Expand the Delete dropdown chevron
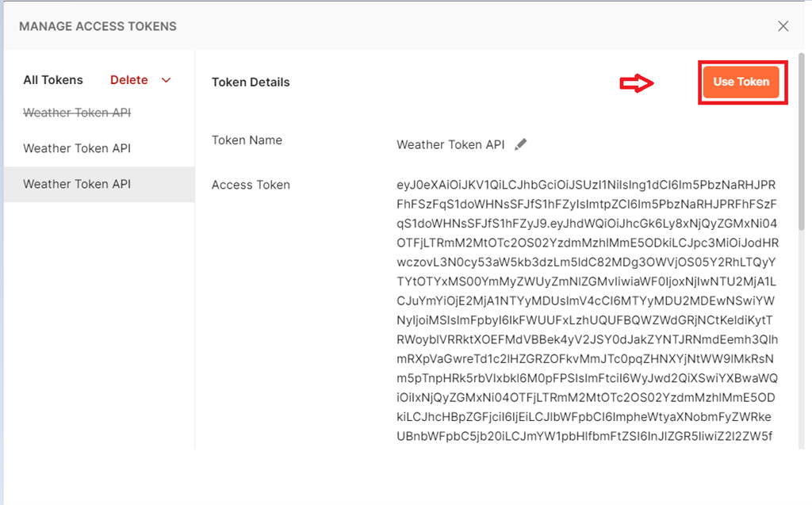The width and height of the screenshot is (812, 505). pos(167,80)
